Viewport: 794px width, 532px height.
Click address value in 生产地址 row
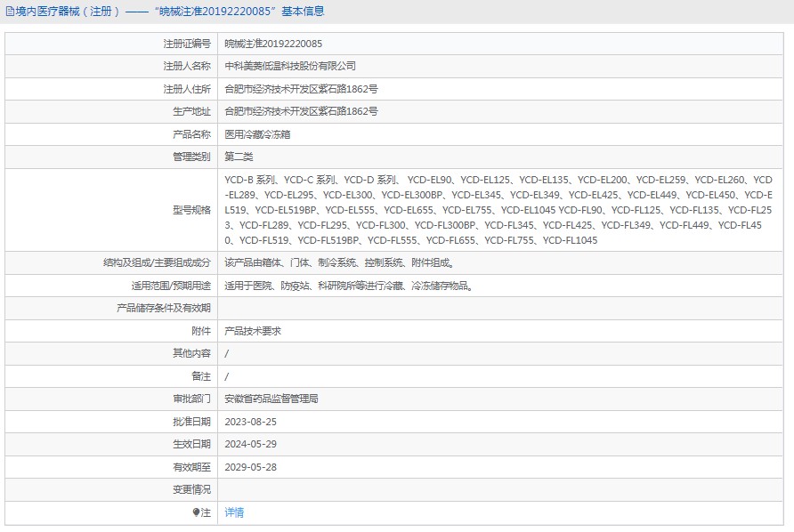[x=301, y=111]
